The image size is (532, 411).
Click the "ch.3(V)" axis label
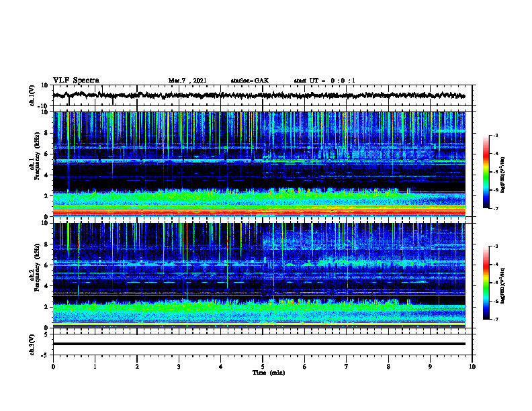point(32,345)
